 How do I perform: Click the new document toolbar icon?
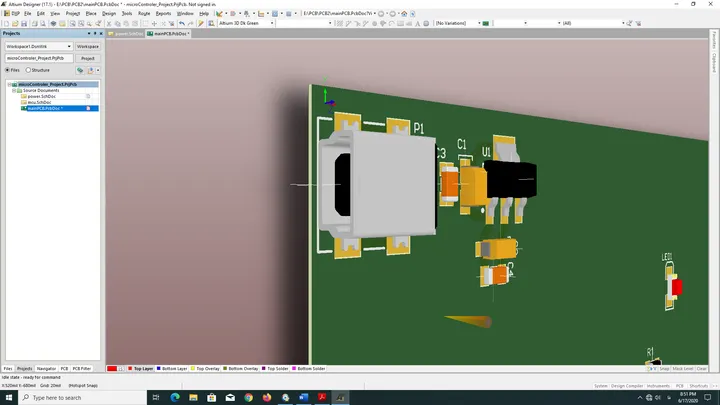tap(7, 23)
